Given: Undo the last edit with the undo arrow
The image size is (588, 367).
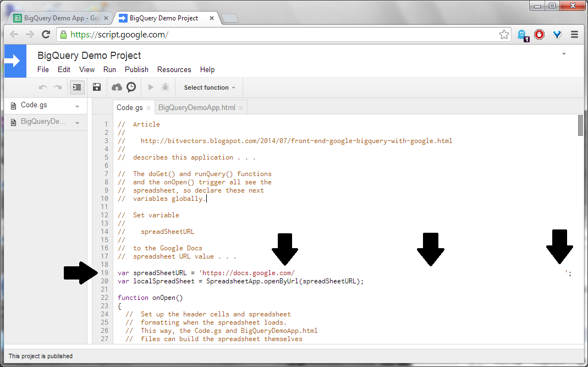Looking at the screenshot, I should point(42,87).
